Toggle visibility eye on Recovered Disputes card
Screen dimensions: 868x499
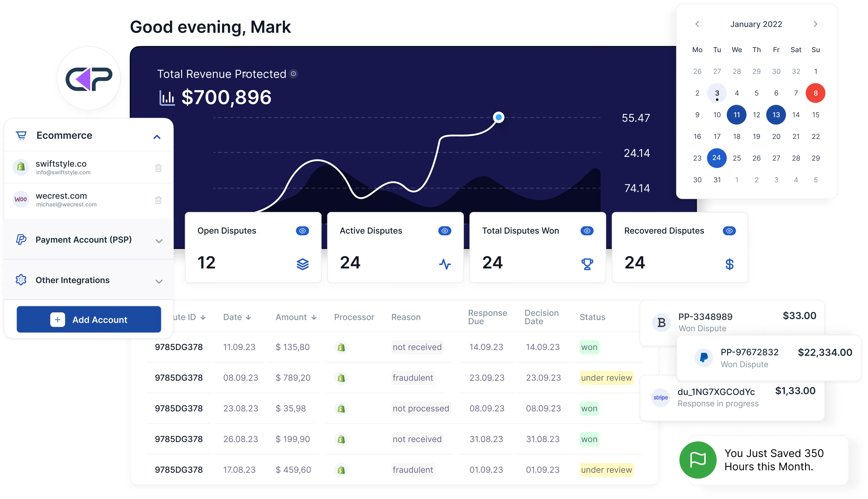(729, 231)
